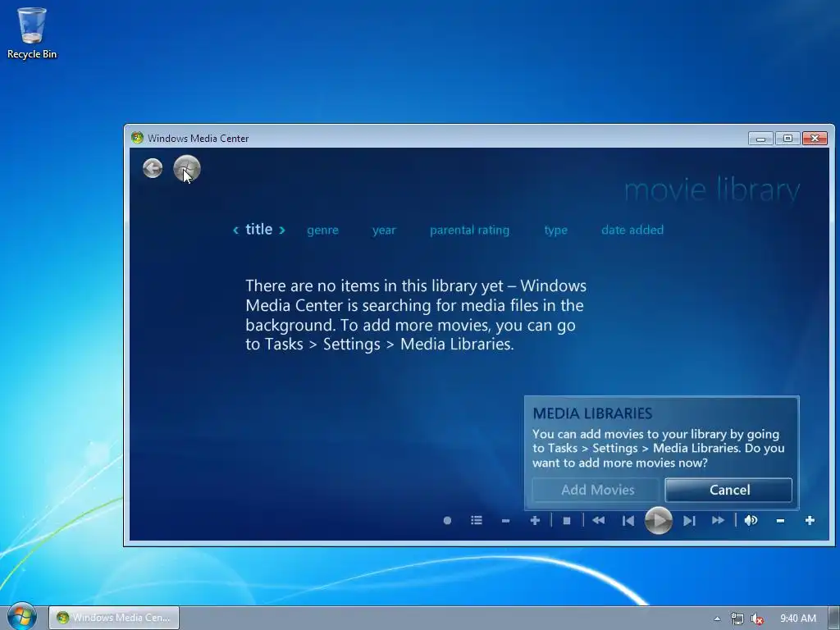Show hidden tray icons arrow
The height and width of the screenshot is (630, 840).
pyautogui.click(x=717, y=619)
